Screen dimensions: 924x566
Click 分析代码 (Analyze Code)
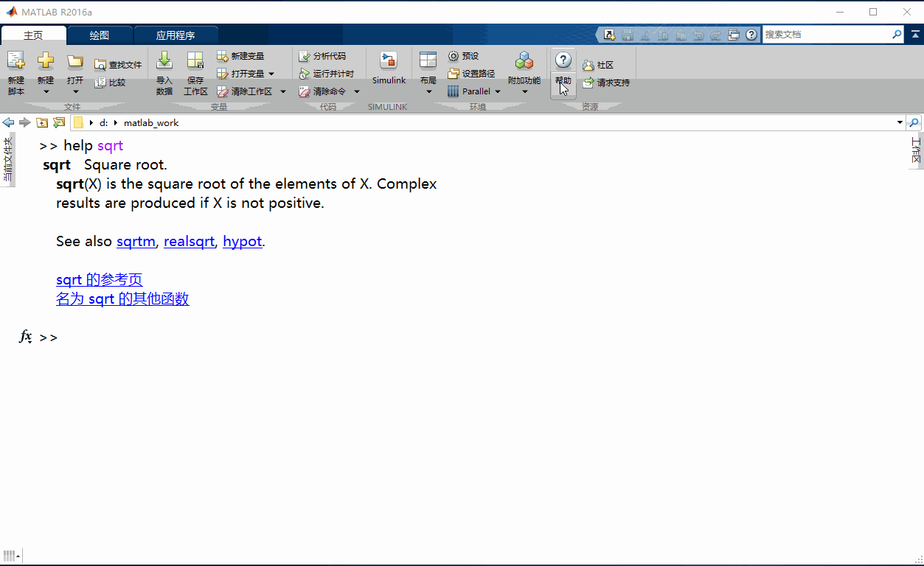[x=322, y=56]
